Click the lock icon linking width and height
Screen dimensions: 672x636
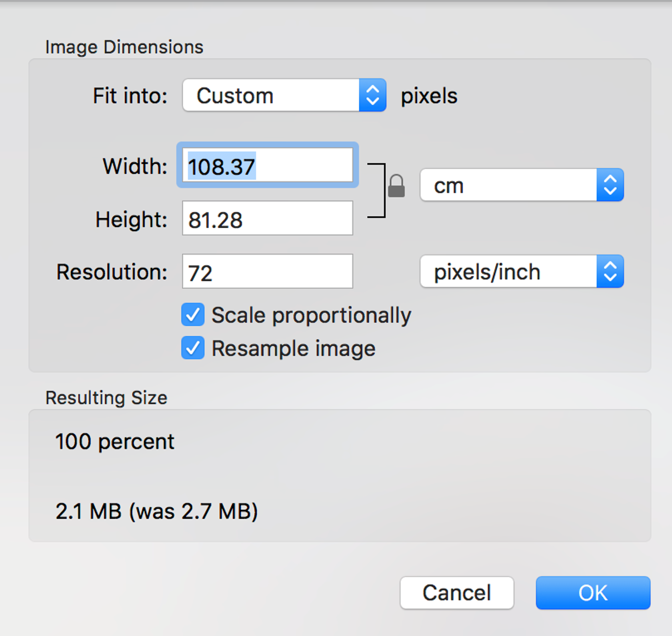coord(396,187)
